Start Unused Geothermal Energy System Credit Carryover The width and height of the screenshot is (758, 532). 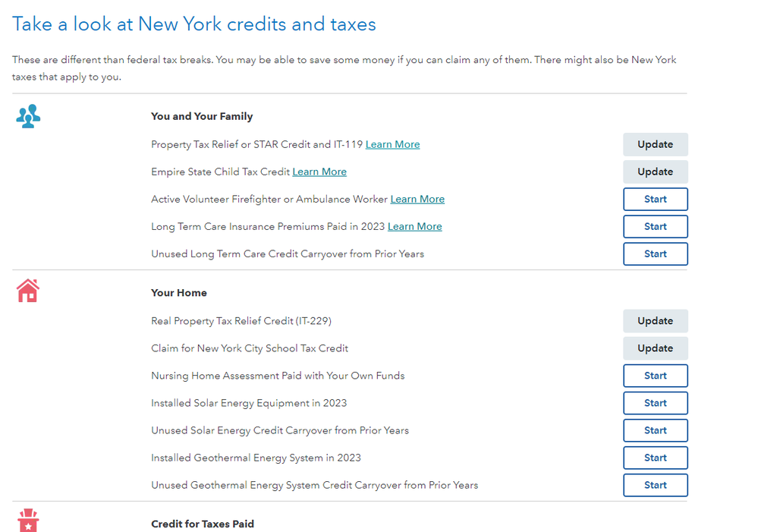pos(655,485)
